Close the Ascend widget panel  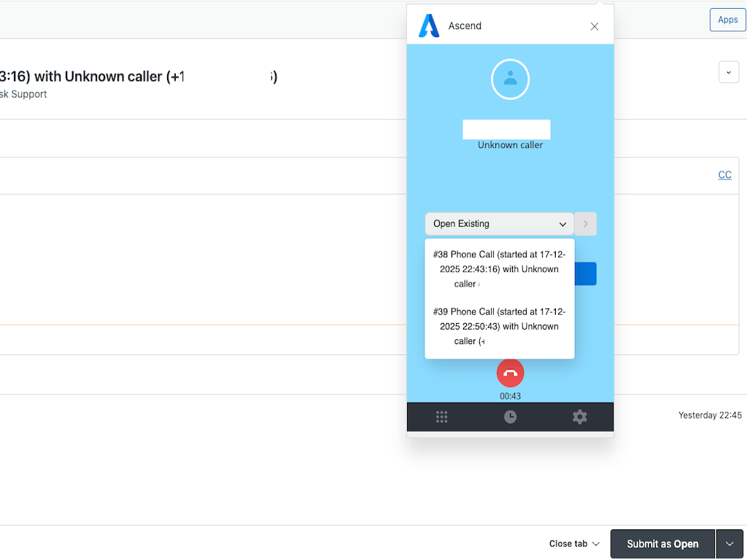coord(595,26)
